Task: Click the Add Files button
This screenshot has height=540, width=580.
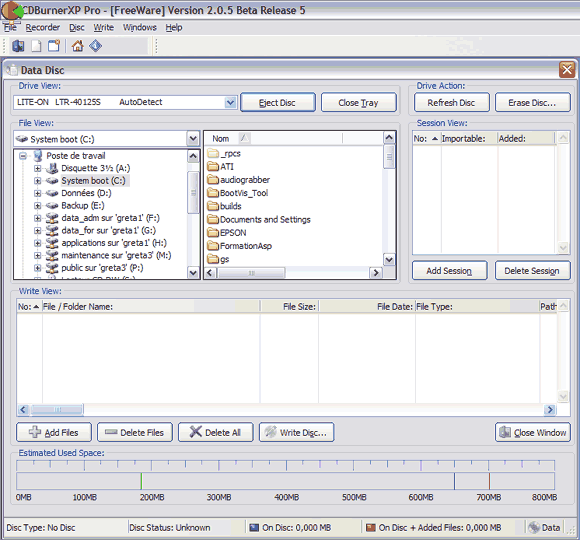Action: pyautogui.click(x=54, y=432)
